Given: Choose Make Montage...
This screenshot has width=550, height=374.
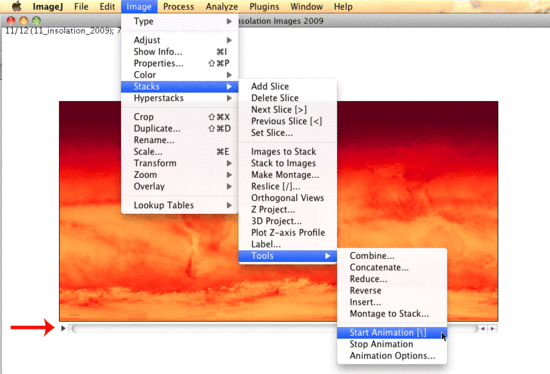Looking at the screenshot, I should point(288,175).
